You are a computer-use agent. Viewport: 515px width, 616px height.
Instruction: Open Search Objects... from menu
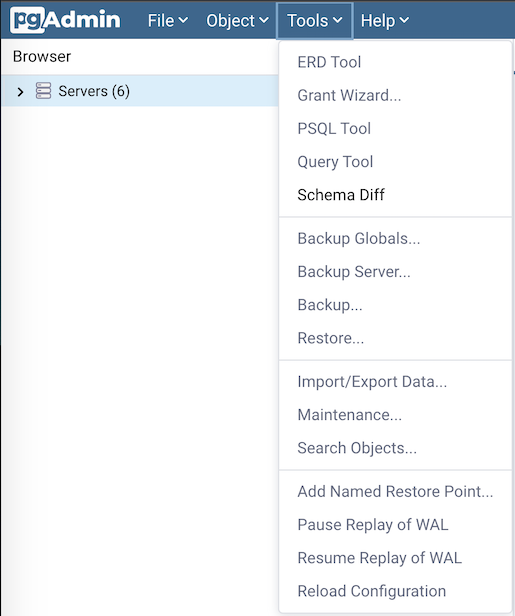395,448
